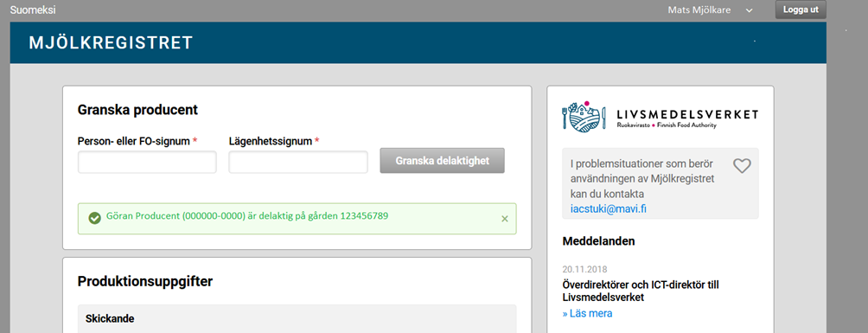868x333 pixels.
Task: Switch language via Suomeksi link
Action: [x=33, y=10]
